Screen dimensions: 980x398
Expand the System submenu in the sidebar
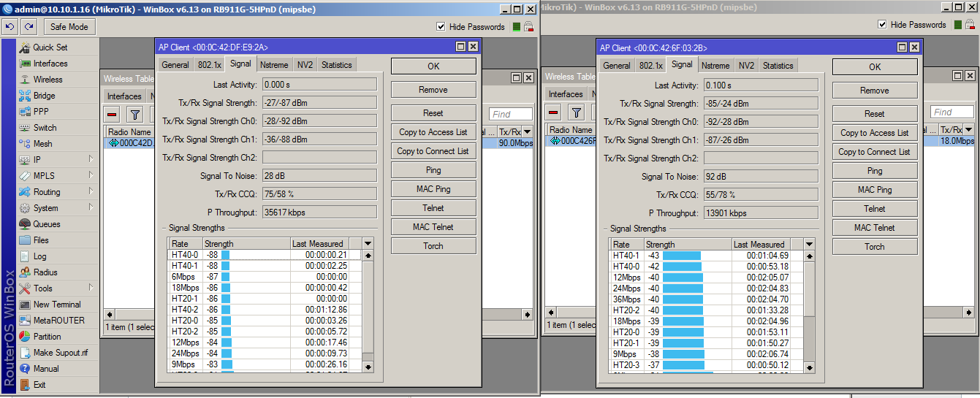click(x=91, y=207)
